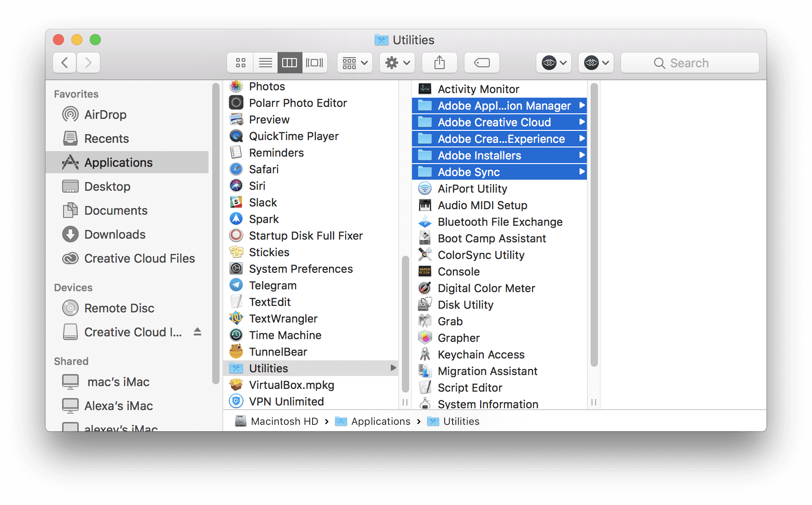The height and width of the screenshot is (505, 812).
Task: Eject the Creative Cloud disk
Action: [x=197, y=332]
